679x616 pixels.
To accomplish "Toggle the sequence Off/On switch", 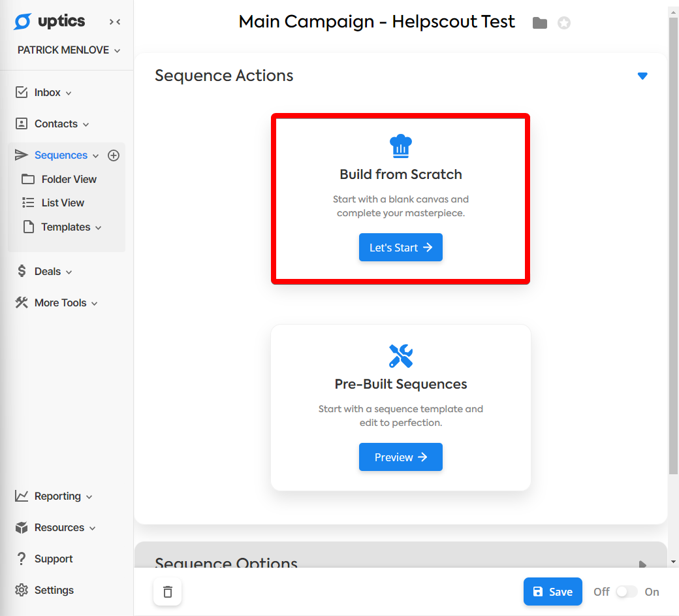I will tap(626, 592).
